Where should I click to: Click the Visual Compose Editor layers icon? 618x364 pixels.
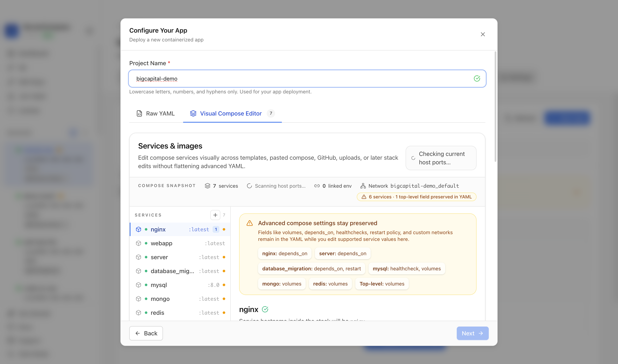pos(193,113)
